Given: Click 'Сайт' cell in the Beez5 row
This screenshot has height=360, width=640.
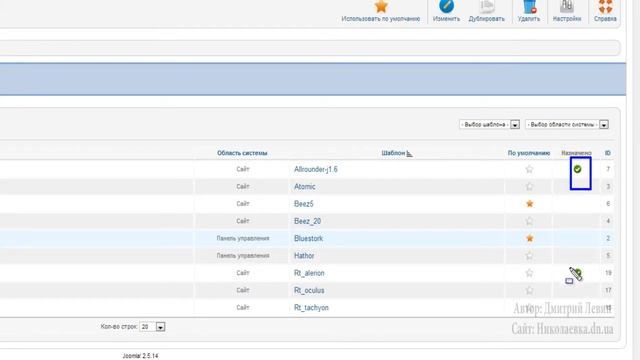Looking at the screenshot, I should 243,204.
